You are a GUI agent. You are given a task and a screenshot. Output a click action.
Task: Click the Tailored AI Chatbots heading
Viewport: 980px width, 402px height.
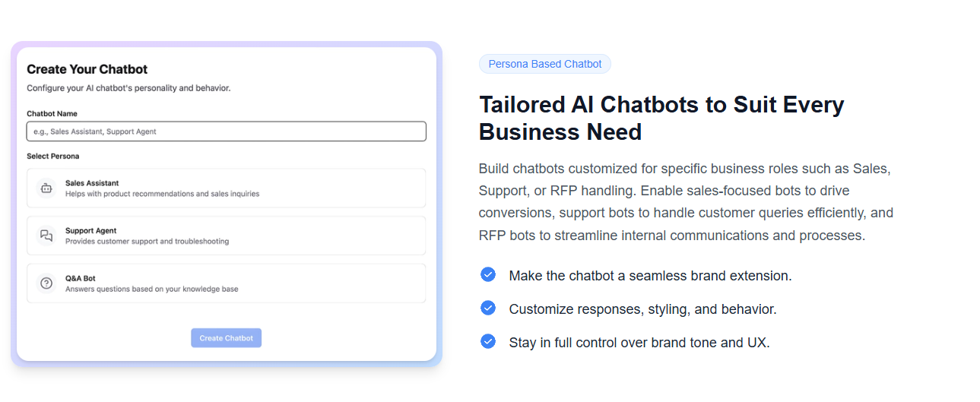(x=661, y=118)
